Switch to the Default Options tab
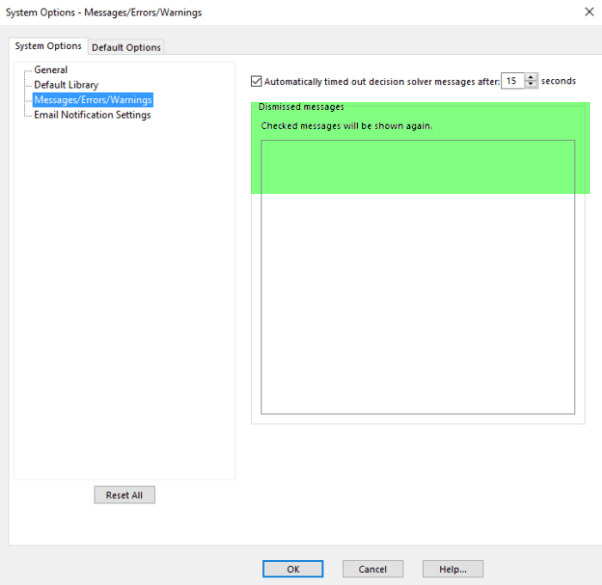The width and height of the screenshot is (602, 585). pyautogui.click(x=126, y=47)
